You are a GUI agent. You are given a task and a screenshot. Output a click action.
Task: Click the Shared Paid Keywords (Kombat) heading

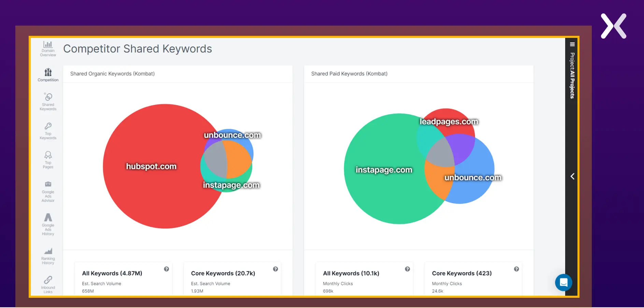[349, 74]
